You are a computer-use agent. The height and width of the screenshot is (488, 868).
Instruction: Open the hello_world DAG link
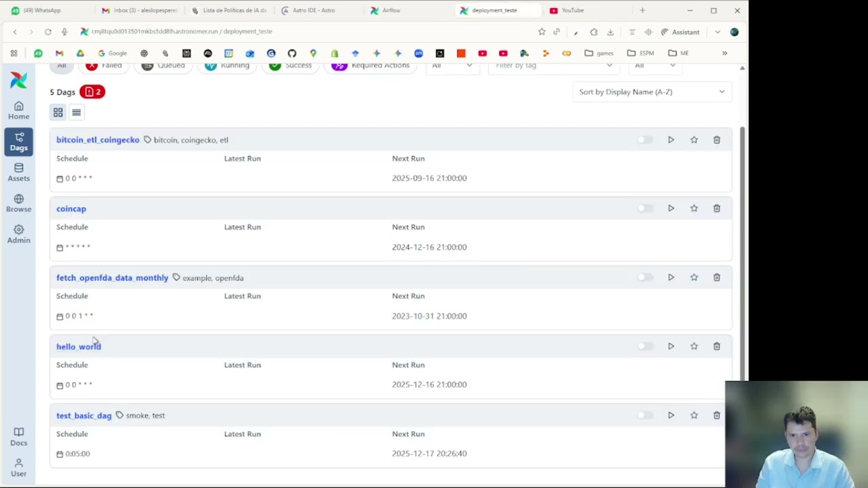coord(79,346)
